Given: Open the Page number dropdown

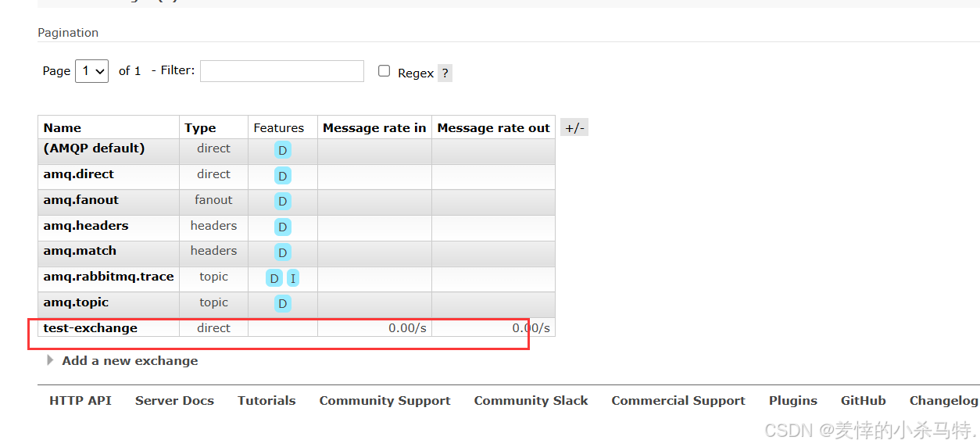Looking at the screenshot, I should pyautogui.click(x=91, y=71).
